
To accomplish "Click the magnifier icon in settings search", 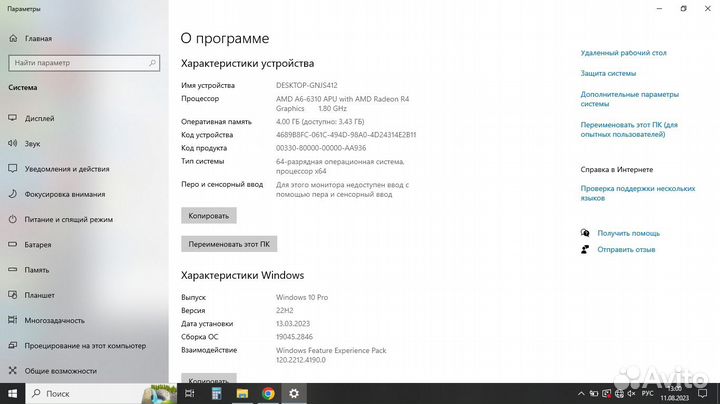I will 152,63.
